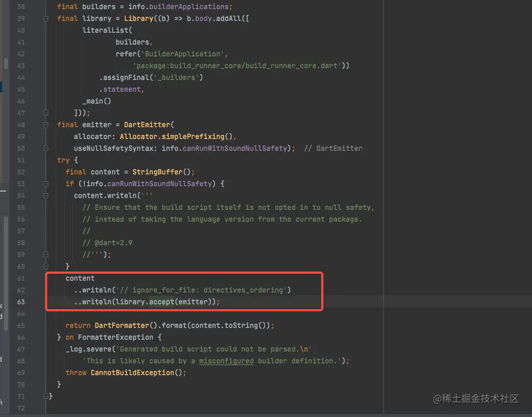Click the '// instead of taking the language version' comment
This screenshot has height=417, width=532.
(222, 220)
